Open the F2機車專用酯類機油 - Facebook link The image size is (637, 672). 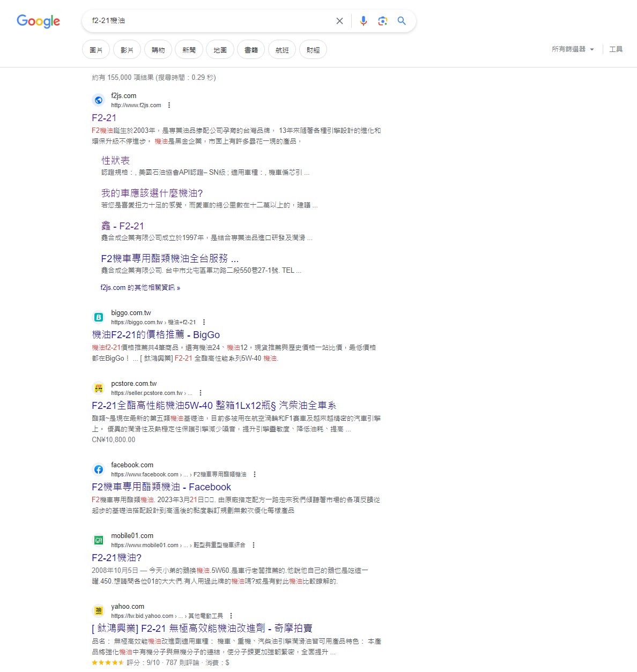pos(161,487)
